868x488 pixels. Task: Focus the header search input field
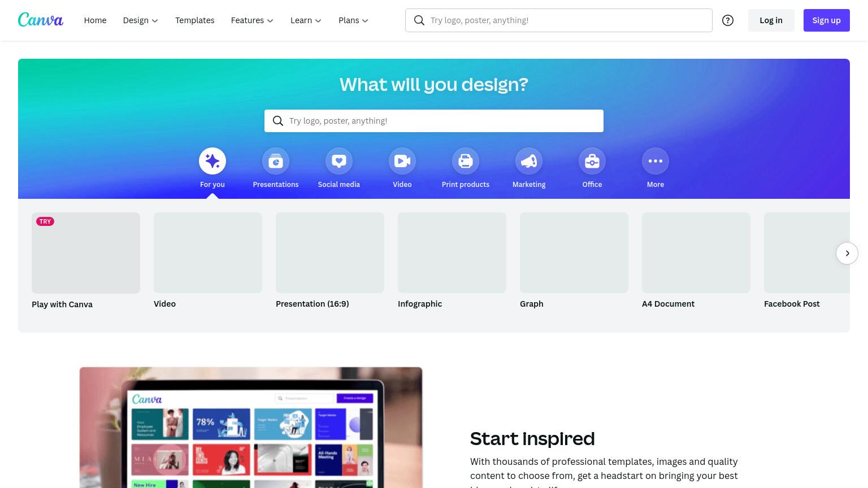(559, 20)
